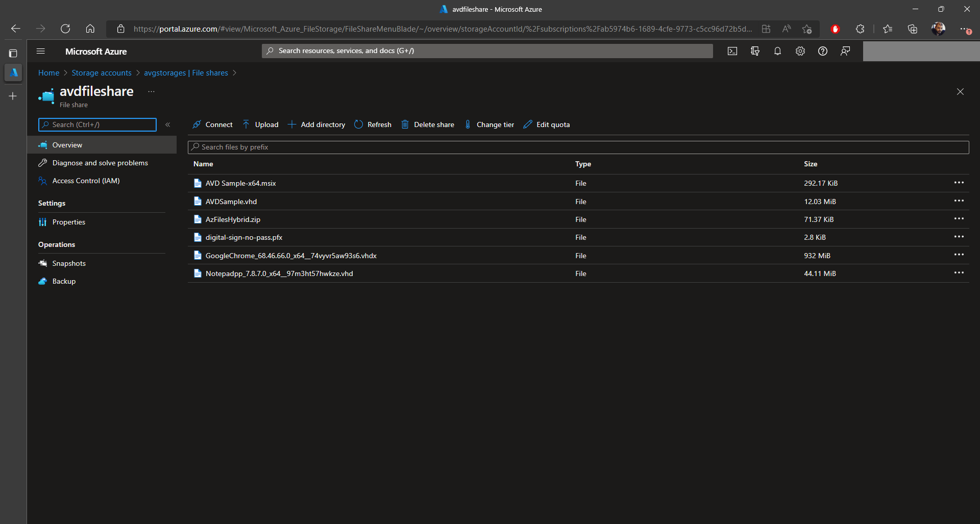
Task: Open the vertical tabs pane icon
Action: 13,53
